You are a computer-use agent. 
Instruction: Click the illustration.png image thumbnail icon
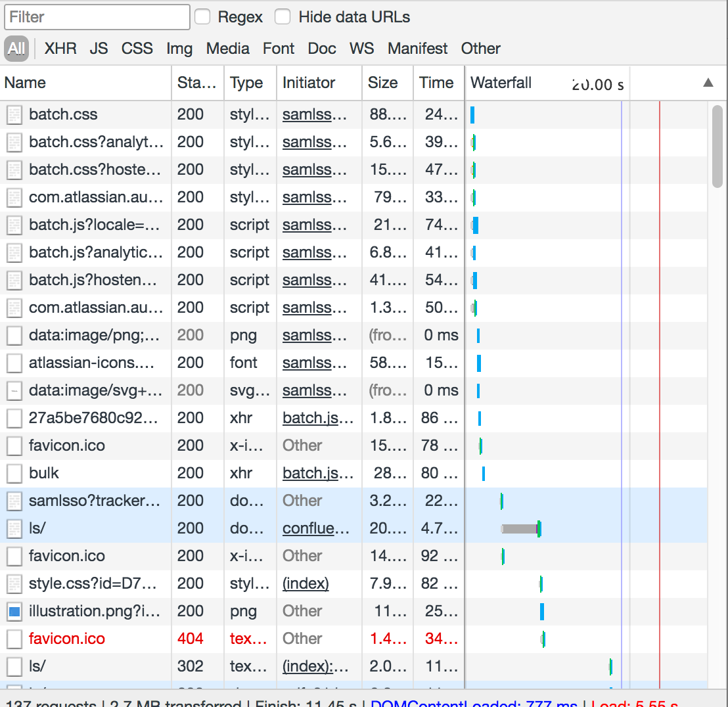(x=14, y=612)
